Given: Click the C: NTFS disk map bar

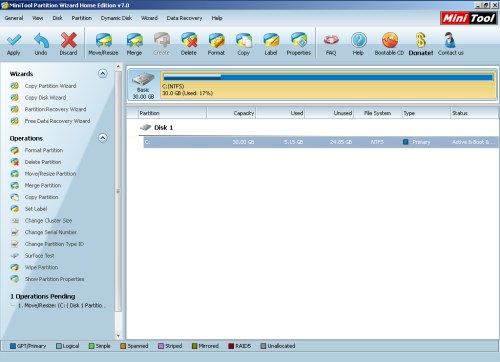Looking at the screenshot, I should coord(328,85).
